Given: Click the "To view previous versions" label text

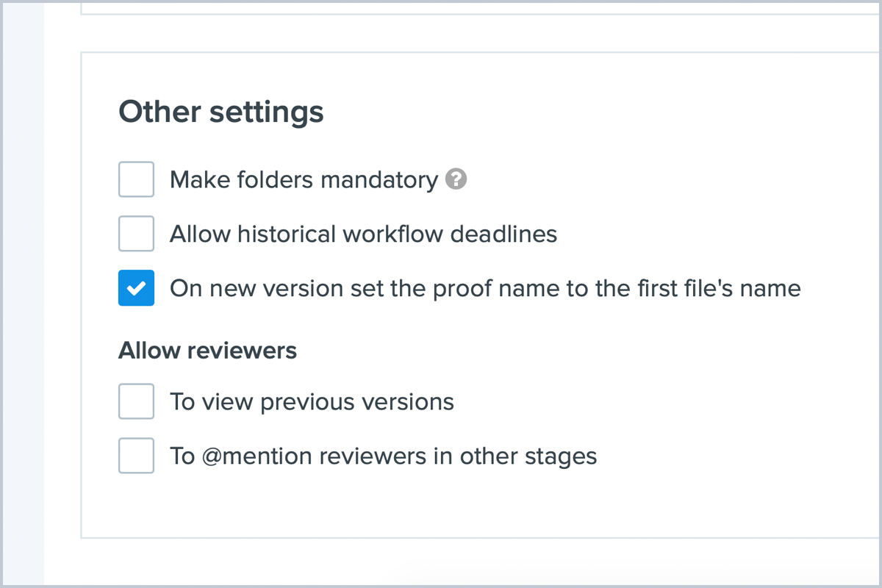Looking at the screenshot, I should tap(312, 402).
